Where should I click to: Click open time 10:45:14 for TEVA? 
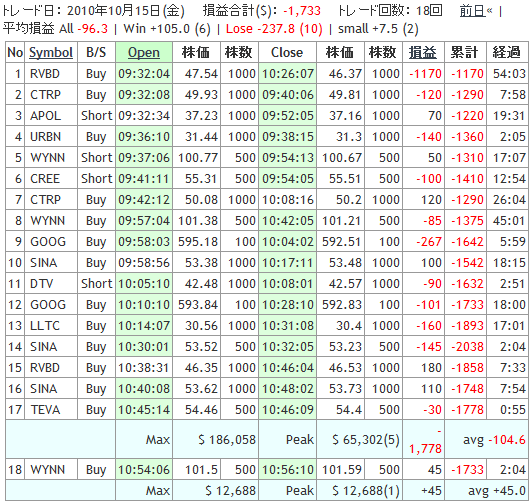pos(144,410)
